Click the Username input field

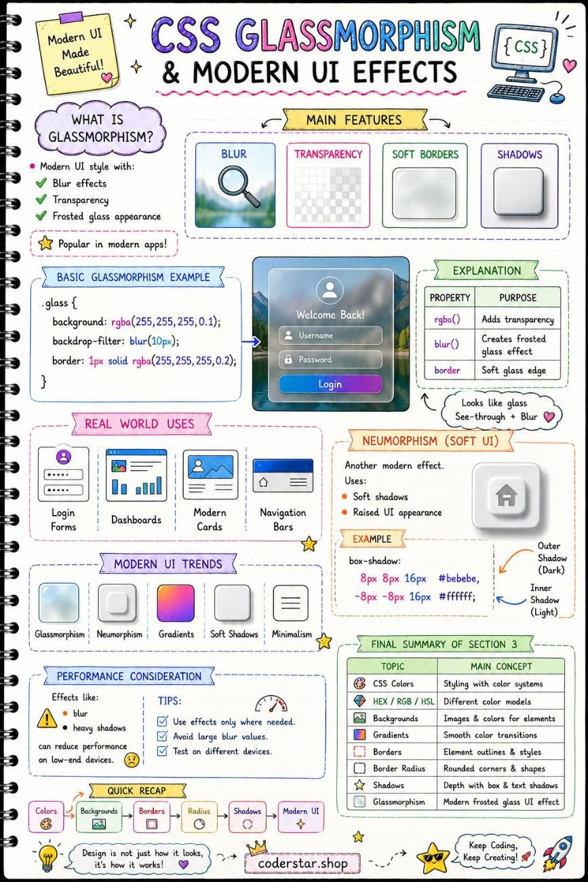330,335
